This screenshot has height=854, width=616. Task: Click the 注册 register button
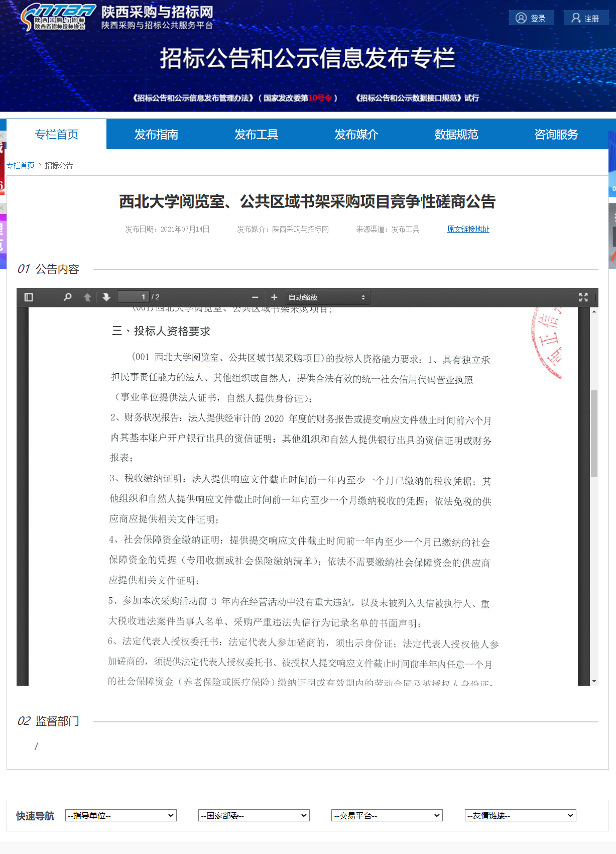(x=585, y=18)
